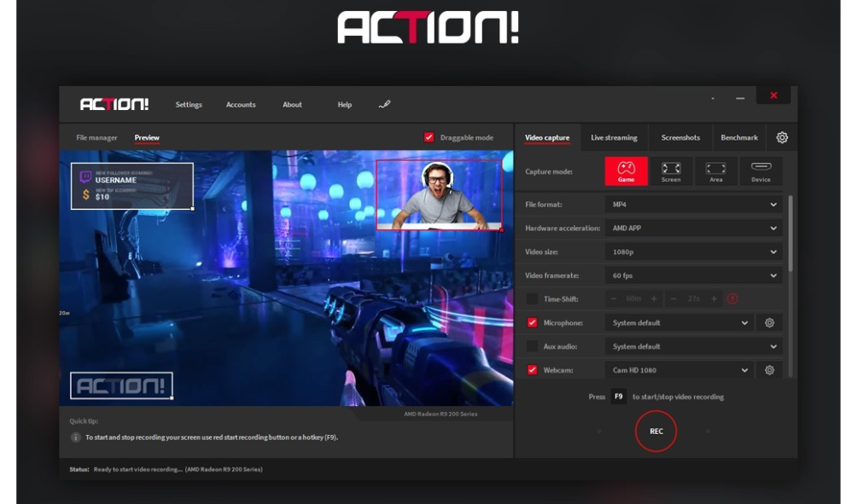The image size is (857, 504).
Task: Select Game capture mode
Action: [626, 171]
